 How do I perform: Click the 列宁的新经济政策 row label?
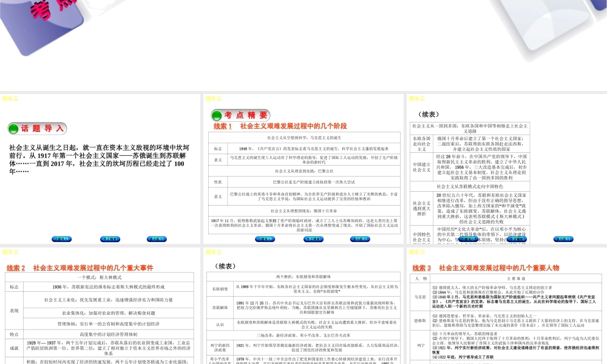[220, 348]
